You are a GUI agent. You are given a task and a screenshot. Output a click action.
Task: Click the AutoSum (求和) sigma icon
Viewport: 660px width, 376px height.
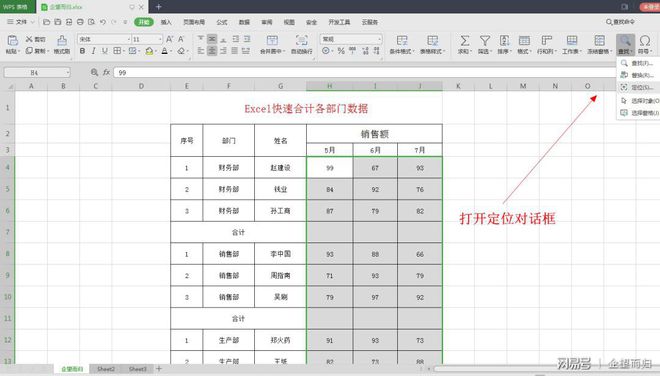tap(464, 41)
